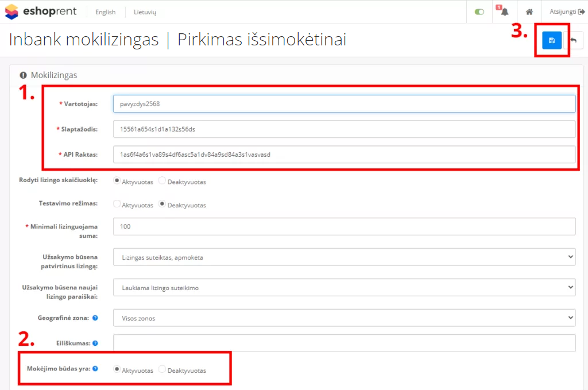Select Aktyvuotas for Testavimo režimas
The height and width of the screenshot is (390, 588).
(117, 204)
